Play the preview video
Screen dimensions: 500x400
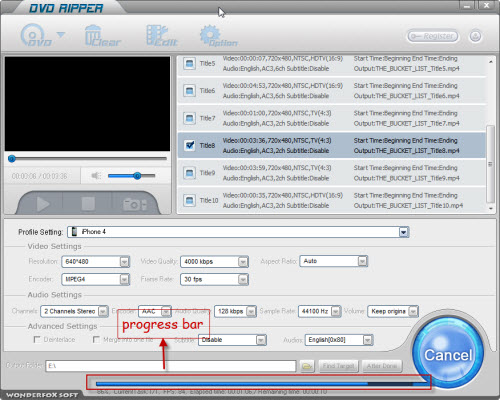[42, 203]
